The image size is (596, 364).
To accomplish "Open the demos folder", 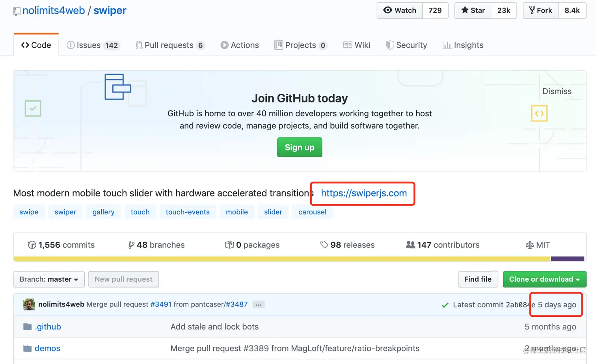I will pyautogui.click(x=47, y=349).
